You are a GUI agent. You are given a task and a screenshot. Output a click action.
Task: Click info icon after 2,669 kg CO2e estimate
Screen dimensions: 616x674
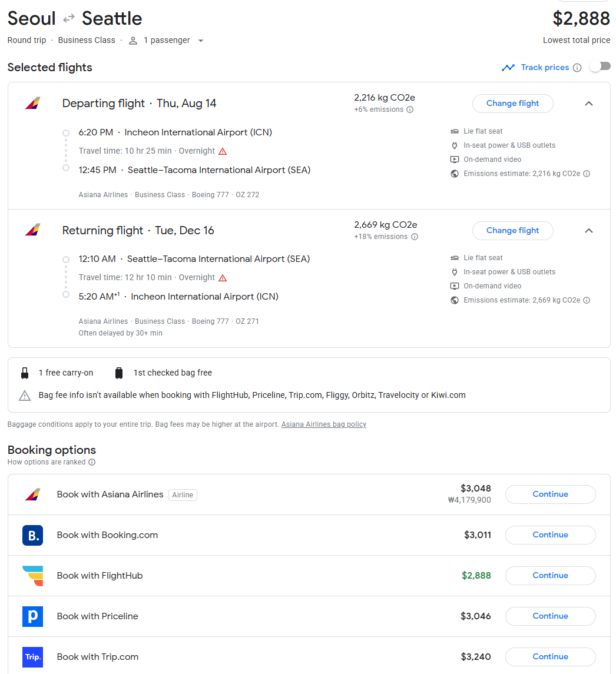tap(587, 300)
